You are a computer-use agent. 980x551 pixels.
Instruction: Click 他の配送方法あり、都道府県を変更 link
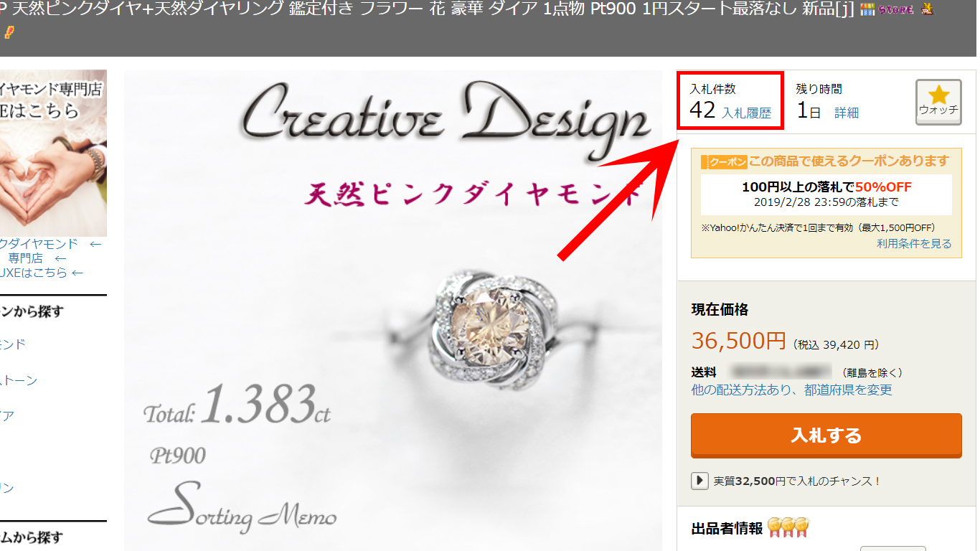792,390
